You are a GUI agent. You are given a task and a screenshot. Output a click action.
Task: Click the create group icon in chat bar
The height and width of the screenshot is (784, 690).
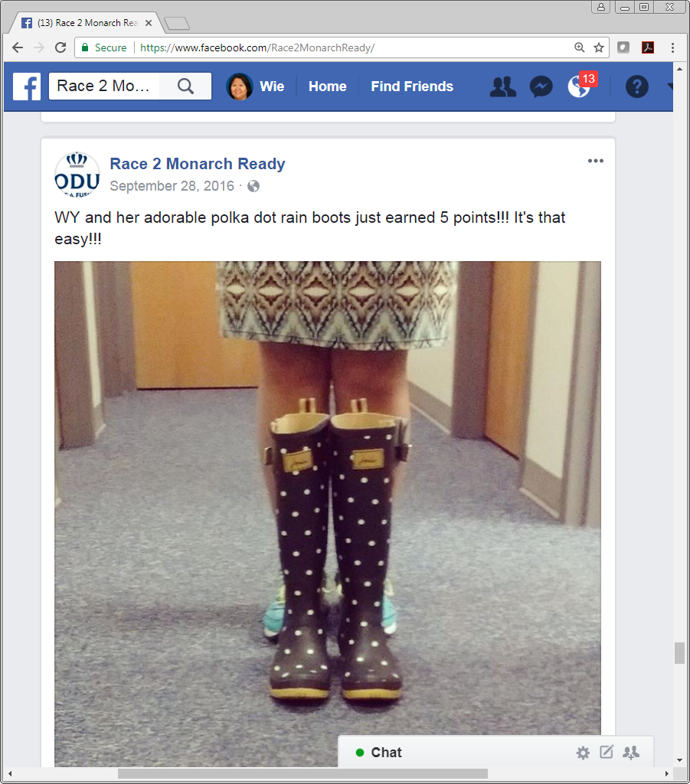pos(631,753)
